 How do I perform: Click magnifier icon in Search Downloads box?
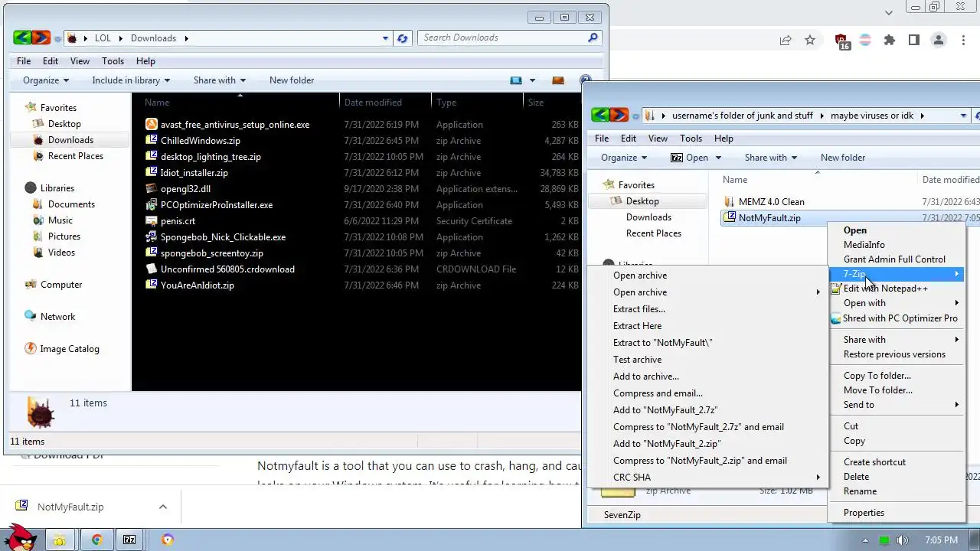click(x=593, y=37)
